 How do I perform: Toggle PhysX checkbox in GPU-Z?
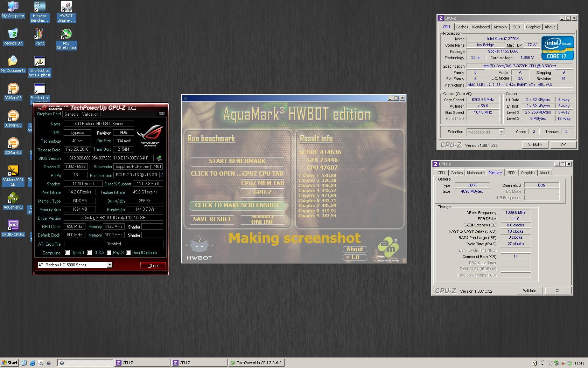click(109, 253)
